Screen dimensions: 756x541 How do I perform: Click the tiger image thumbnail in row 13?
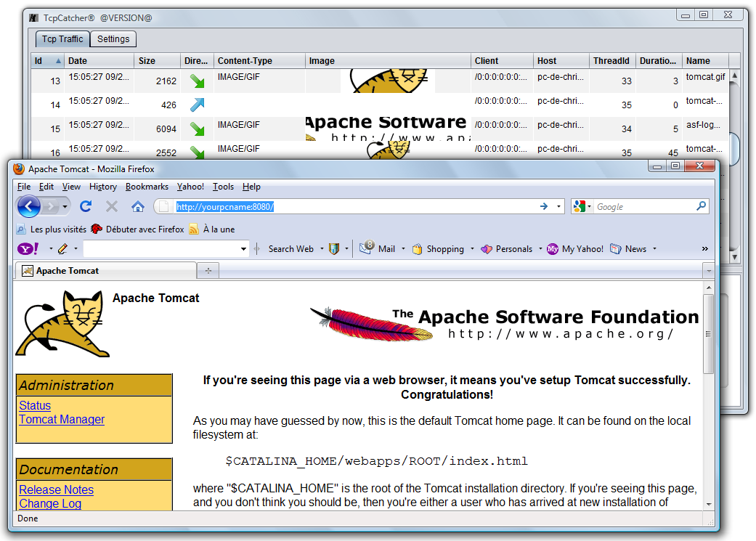click(x=388, y=81)
